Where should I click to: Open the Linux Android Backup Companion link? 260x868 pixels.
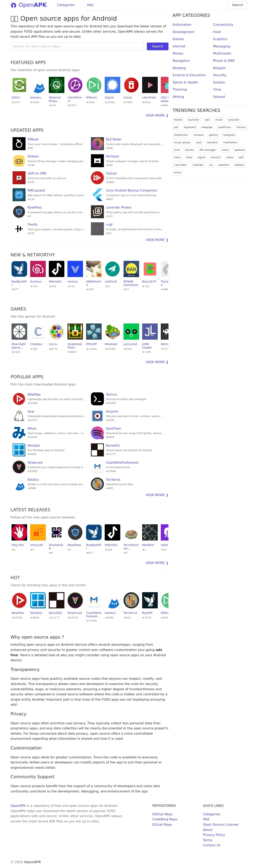pyautogui.click(x=131, y=191)
